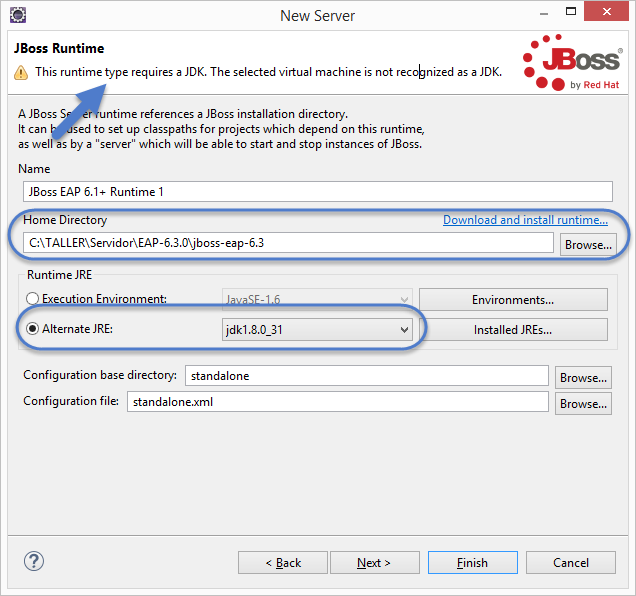
Task: Open the Installed JREs button
Action: click(513, 330)
